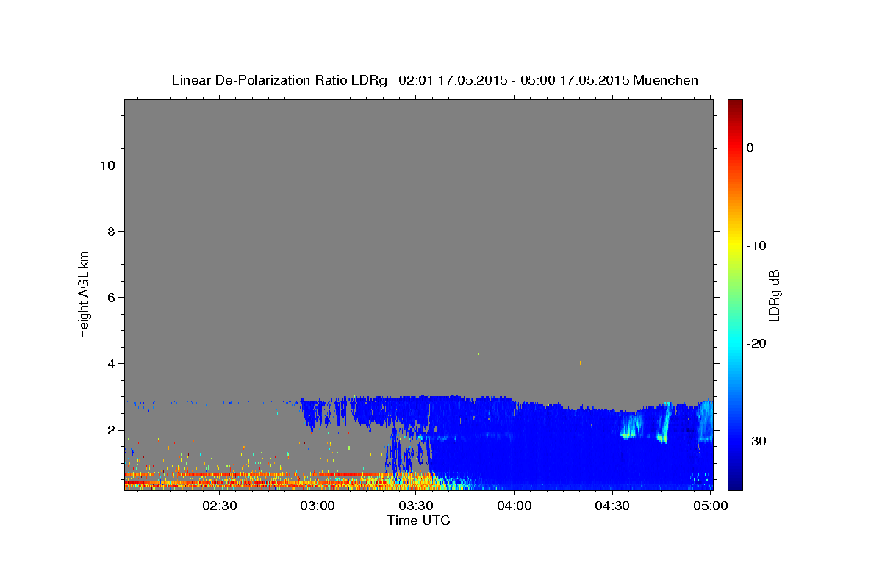The height and width of the screenshot is (588, 882).
Task: Click the 'LDRg dB' colorbar label
Action: coord(773,295)
